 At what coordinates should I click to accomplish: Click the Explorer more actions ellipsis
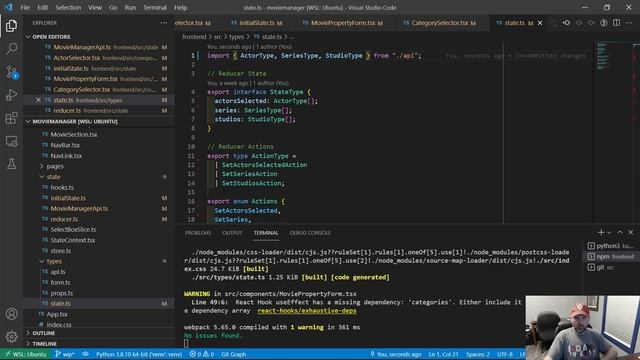[x=164, y=23]
